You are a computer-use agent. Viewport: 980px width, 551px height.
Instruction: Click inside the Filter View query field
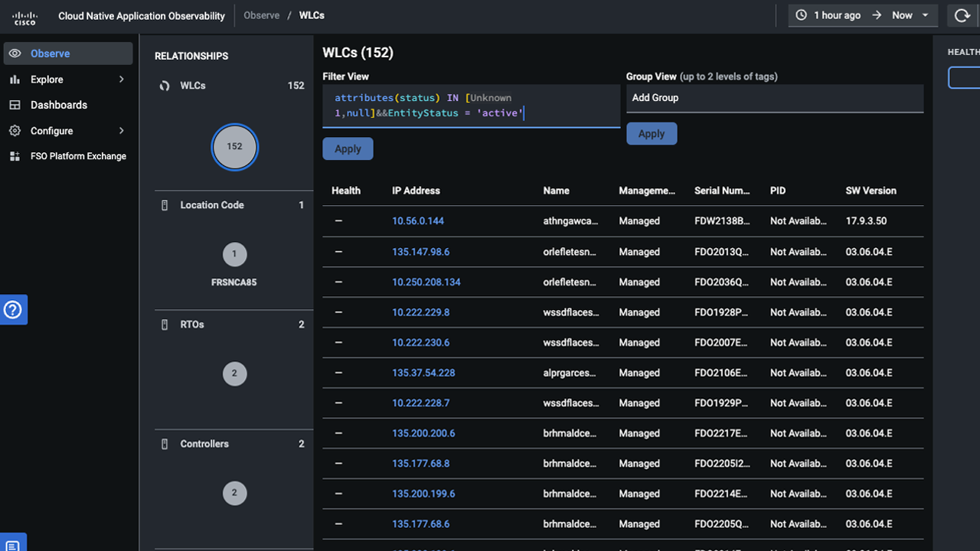point(471,106)
